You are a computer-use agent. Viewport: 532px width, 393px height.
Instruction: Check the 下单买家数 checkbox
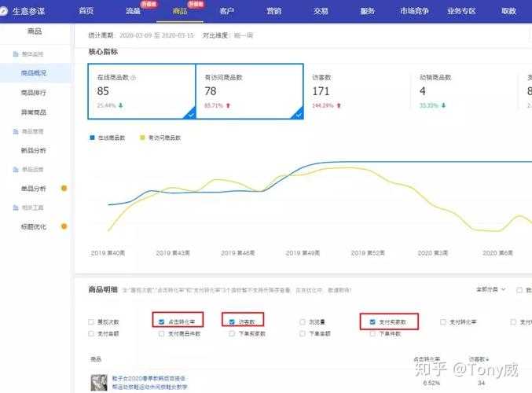point(232,333)
